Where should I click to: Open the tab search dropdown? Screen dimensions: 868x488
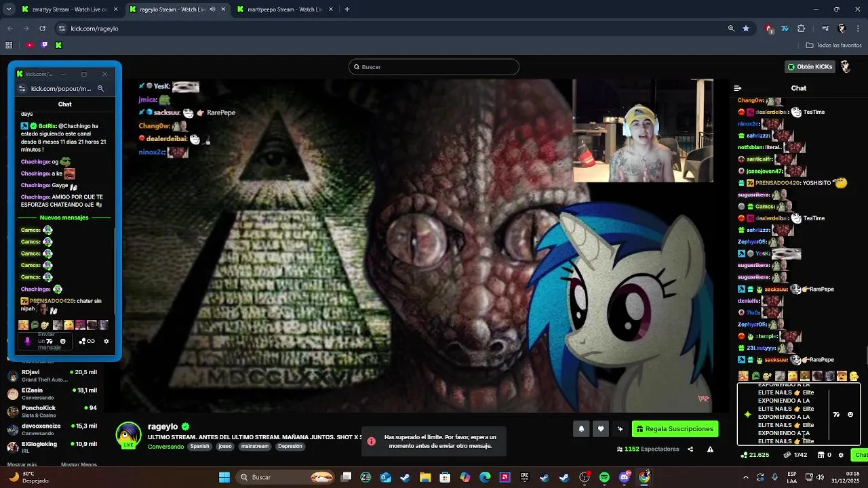tap(9, 9)
